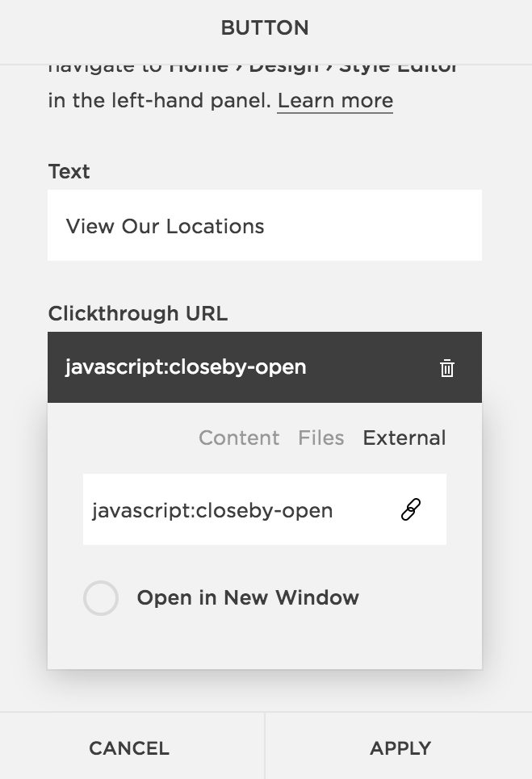Switch to the Files tab
This screenshot has width=532, height=779.
(x=320, y=438)
